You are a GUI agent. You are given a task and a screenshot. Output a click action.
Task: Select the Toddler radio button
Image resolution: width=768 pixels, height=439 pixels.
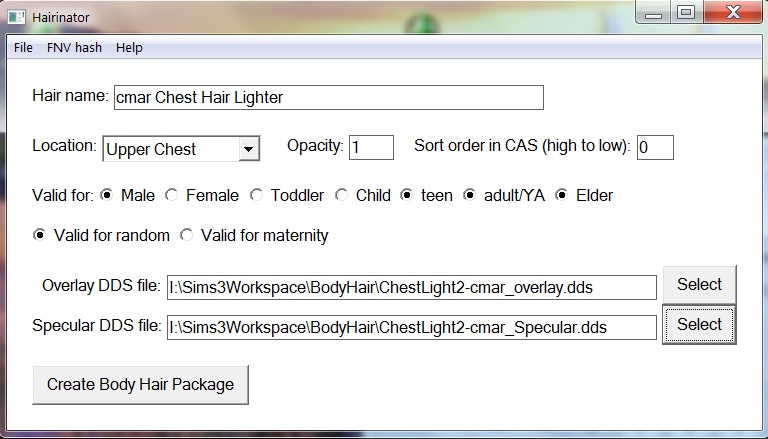[x=256, y=195]
